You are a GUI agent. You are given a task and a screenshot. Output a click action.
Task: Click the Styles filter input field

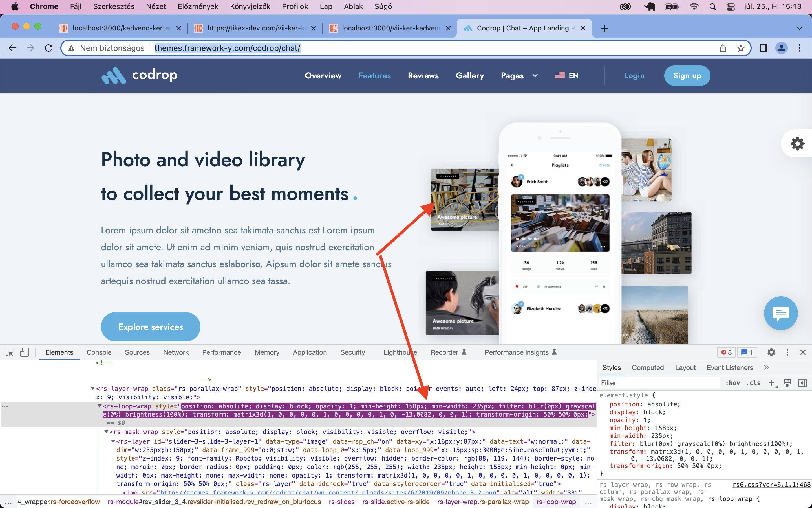point(659,383)
